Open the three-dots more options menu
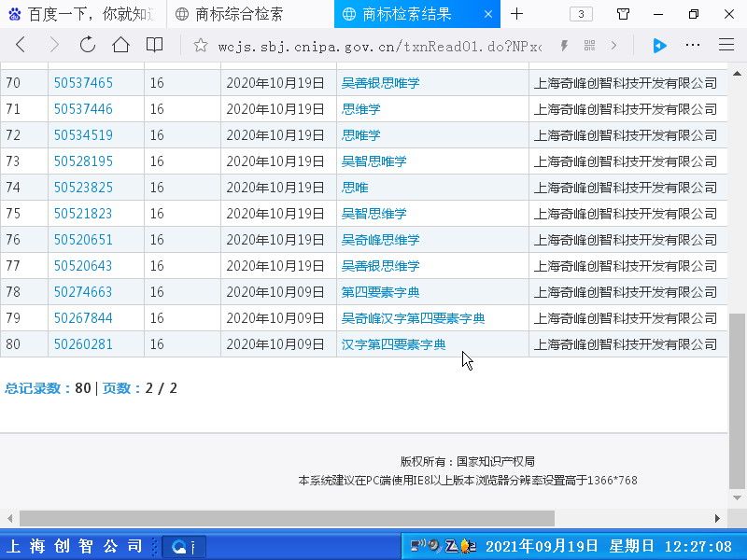 [693, 45]
